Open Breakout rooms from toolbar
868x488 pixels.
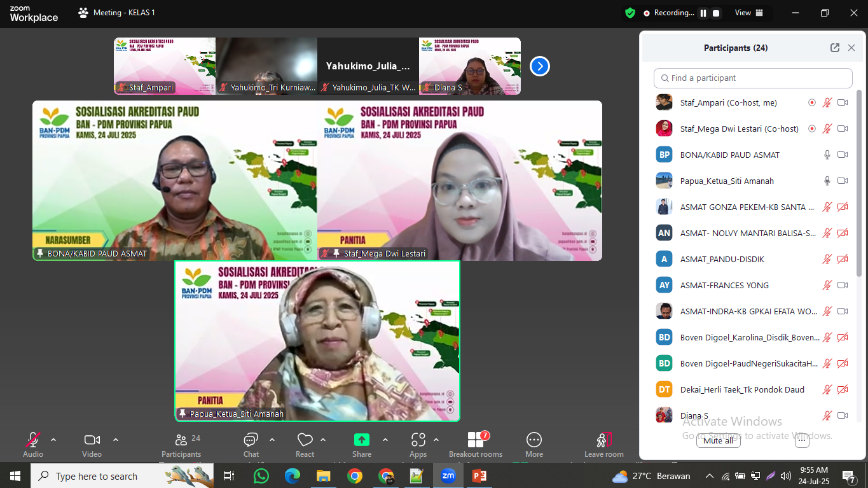click(475, 440)
